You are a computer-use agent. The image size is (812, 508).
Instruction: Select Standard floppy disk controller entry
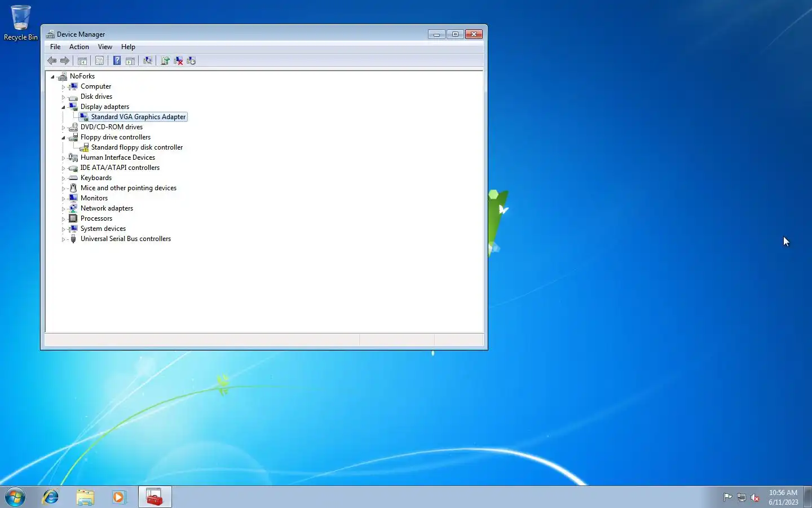click(137, 147)
